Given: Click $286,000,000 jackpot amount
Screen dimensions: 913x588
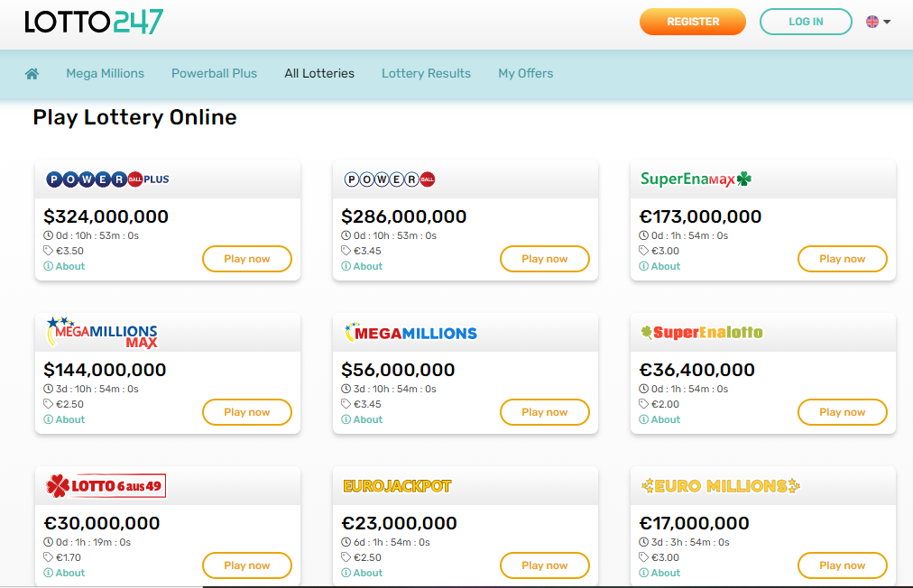Looking at the screenshot, I should click(x=403, y=216).
